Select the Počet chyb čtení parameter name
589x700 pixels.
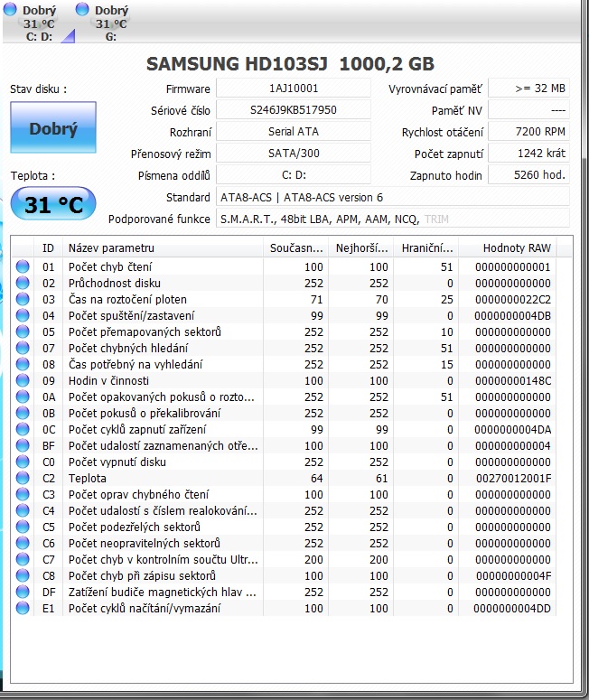click(110, 266)
